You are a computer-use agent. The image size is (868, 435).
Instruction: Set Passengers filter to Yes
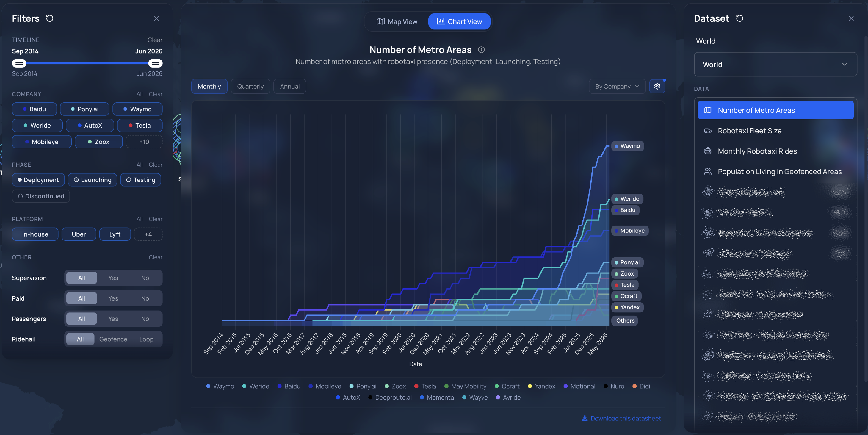[x=113, y=319]
